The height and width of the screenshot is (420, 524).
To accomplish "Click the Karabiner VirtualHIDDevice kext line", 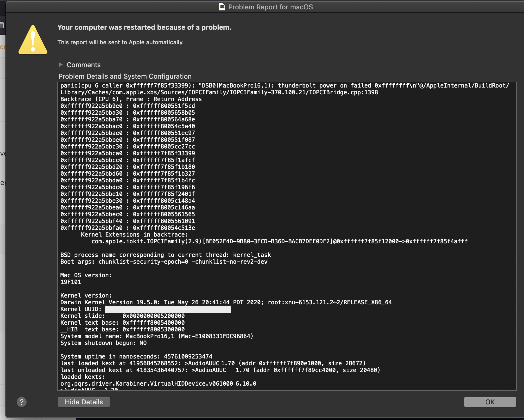I will point(158,384).
